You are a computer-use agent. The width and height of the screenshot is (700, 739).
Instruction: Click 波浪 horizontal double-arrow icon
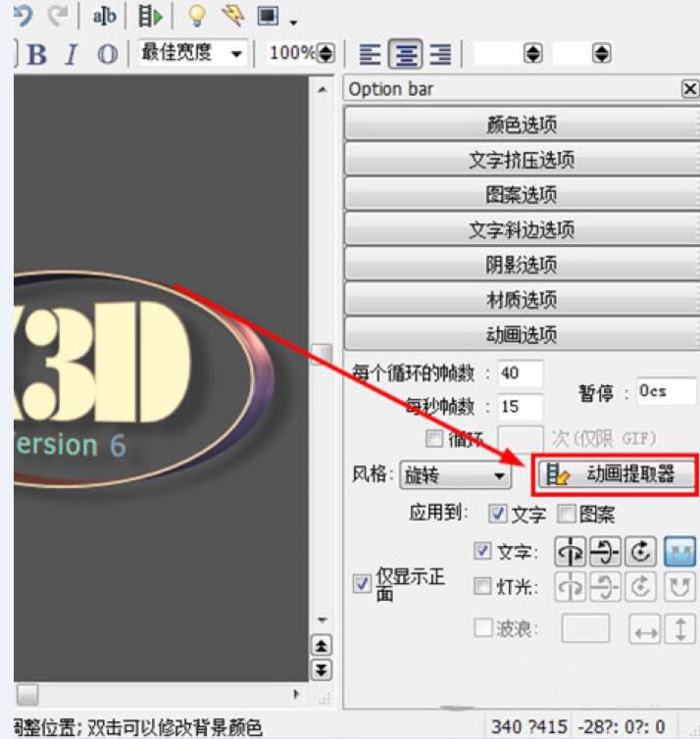645,629
